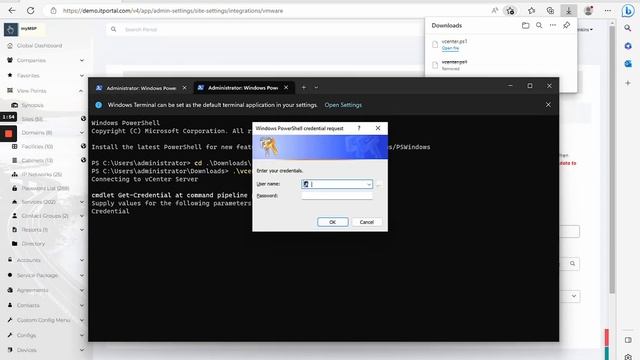Open the Read aloud icon
Screen dimensions: 640x360
tap(495, 11)
